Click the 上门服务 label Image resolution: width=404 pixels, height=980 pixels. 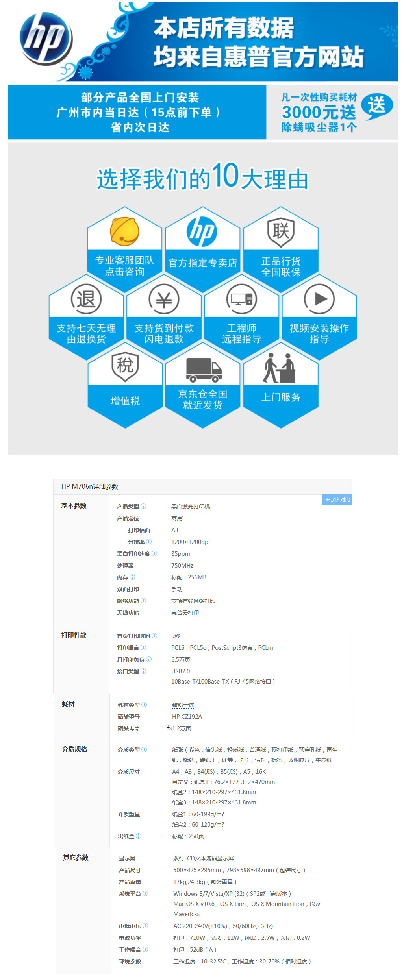pyautogui.click(x=281, y=397)
